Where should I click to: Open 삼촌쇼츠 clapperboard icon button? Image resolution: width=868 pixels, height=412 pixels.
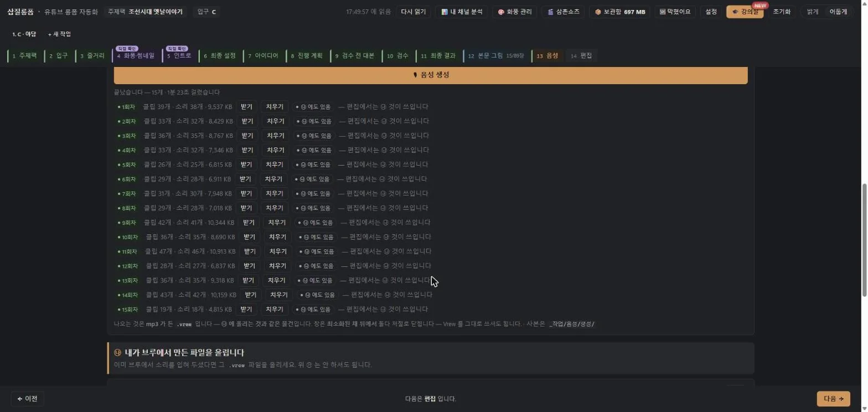tap(562, 12)
